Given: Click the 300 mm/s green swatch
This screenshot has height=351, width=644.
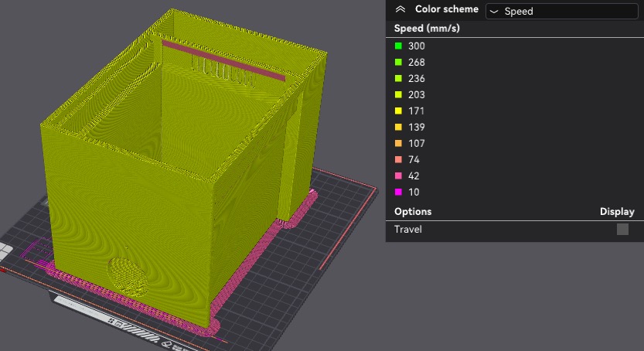Looking at the screenshot, I should [398, 46].
